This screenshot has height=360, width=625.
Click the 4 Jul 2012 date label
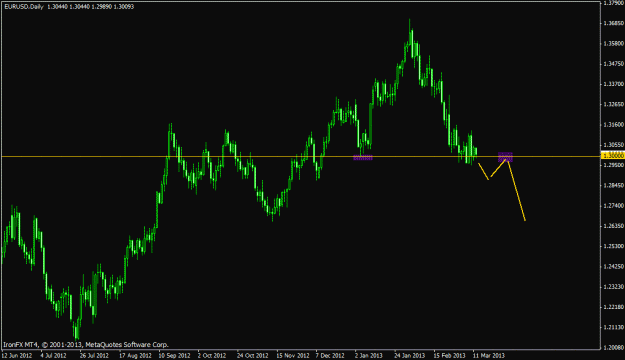53,355
